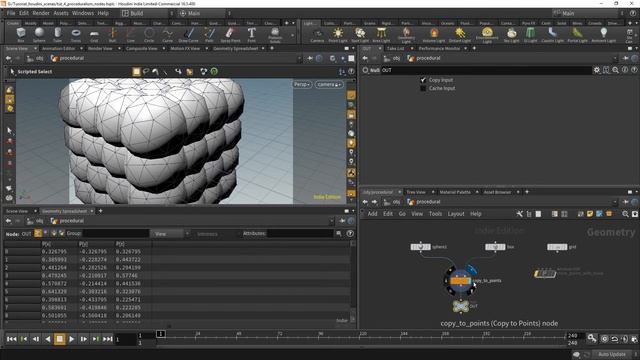
Task: Select the Grid shelf tool
Action: click(x=94, y=35)
